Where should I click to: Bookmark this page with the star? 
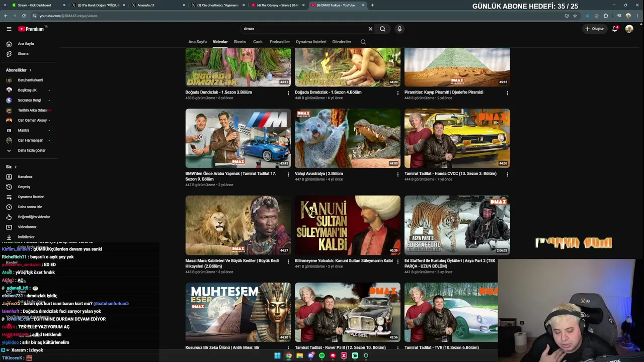click(x=575, y=16)
